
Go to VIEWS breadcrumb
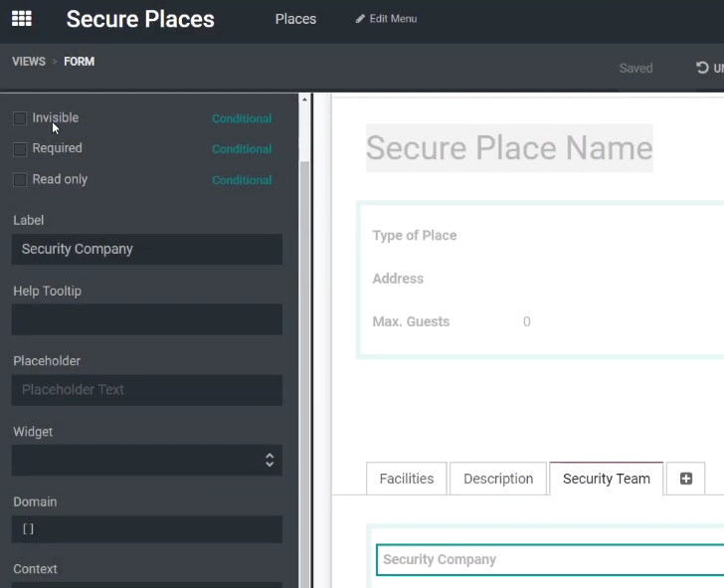29,62
